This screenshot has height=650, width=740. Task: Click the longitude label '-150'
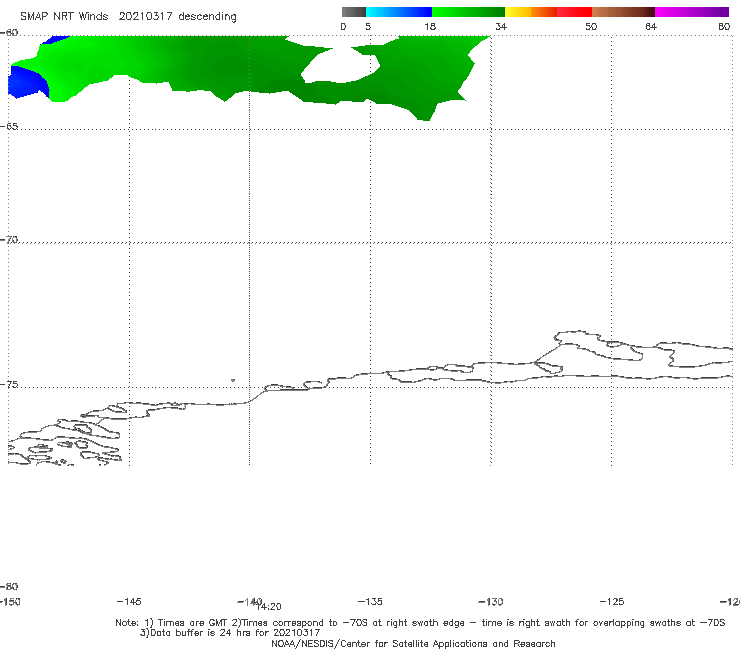(10, 601)
